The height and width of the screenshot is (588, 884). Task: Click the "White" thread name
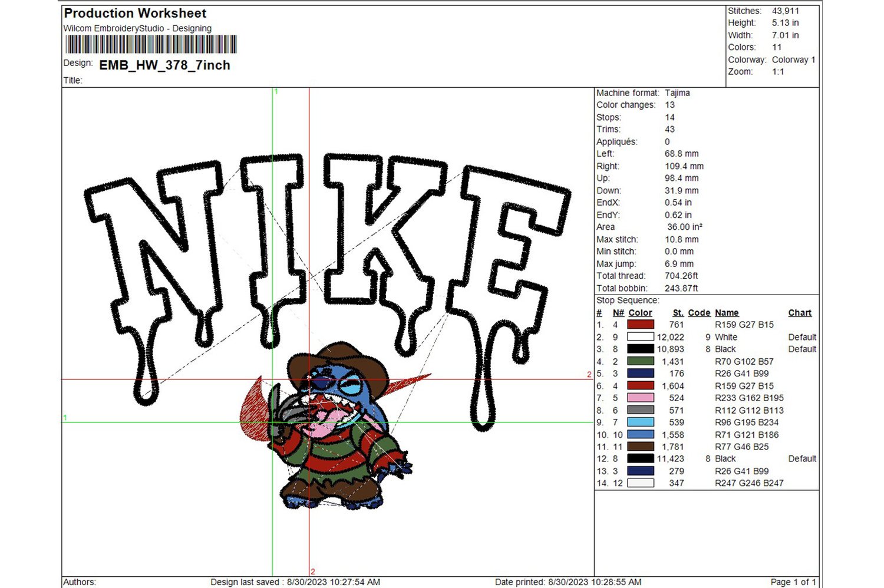[726, 337]
